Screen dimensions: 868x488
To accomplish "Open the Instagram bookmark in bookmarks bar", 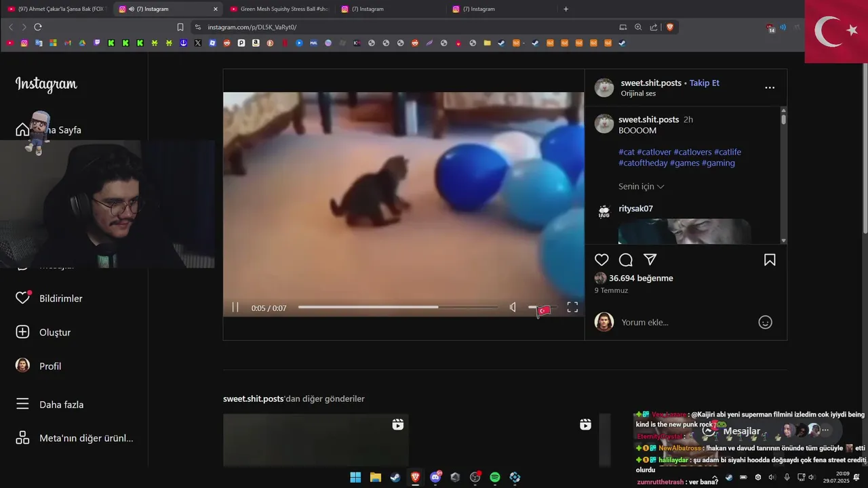I will [24, 43].
